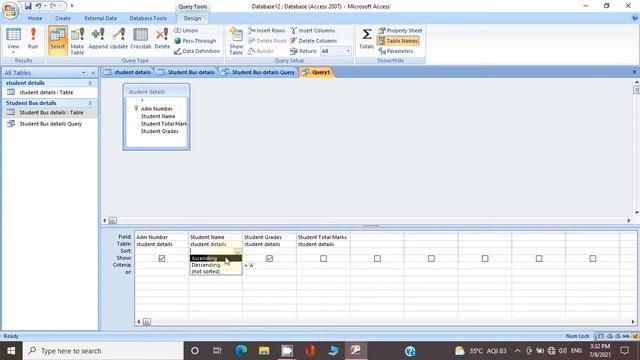This screenshot has width=640, height=360.
Task: Click the taskbar search box
Action: coord(103,351)
